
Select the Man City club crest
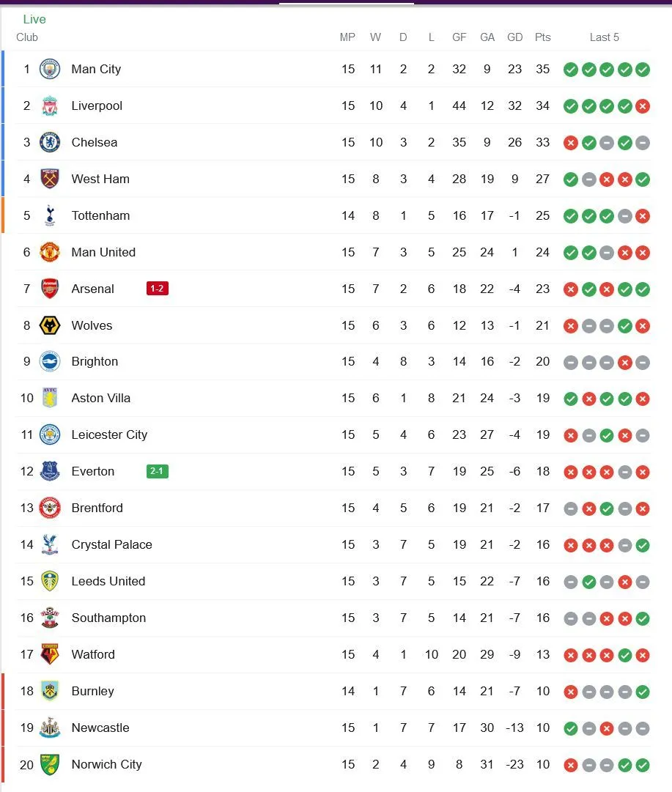click(49, 69)
